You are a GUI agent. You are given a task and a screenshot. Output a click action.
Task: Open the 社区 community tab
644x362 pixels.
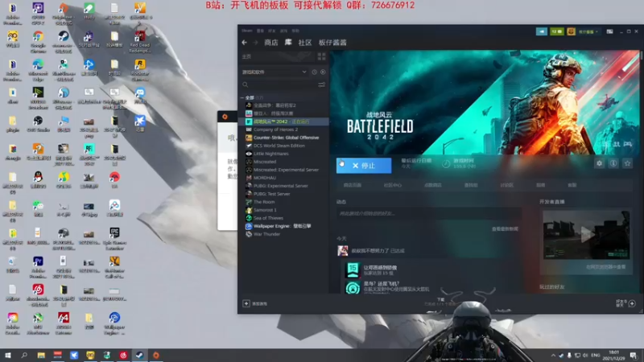coord(305,43)
